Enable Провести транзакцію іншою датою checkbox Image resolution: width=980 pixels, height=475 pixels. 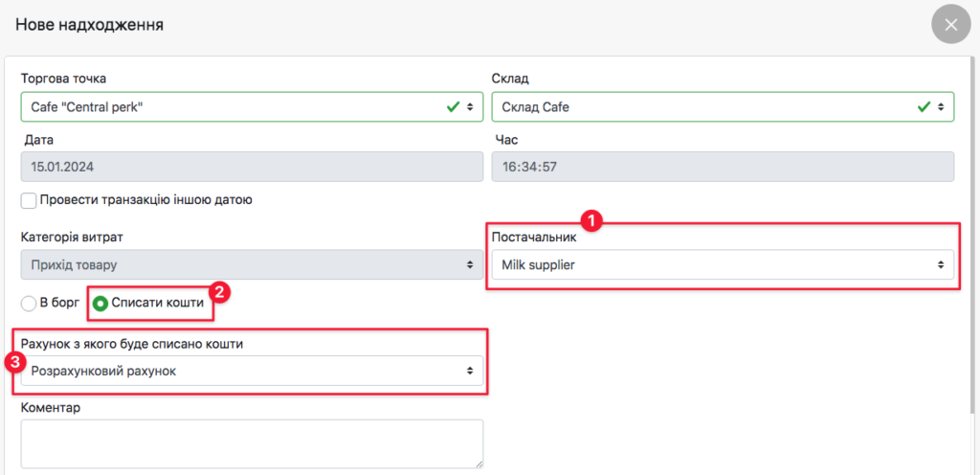click(29, 201)
